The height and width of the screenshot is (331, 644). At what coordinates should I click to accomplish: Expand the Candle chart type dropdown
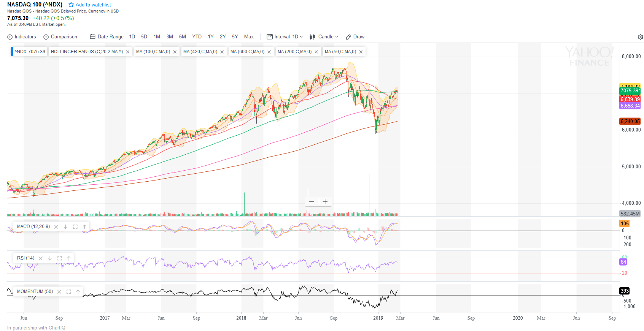[x=324, y=37]
